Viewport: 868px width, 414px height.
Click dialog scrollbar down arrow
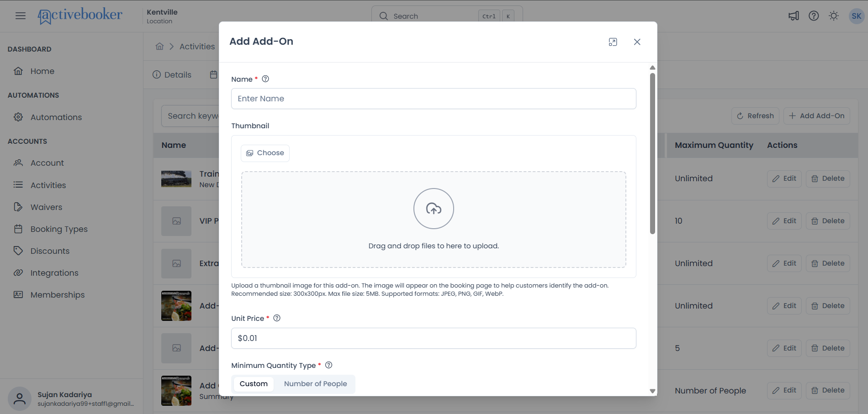pyautogui.click(x=652, y=391)
